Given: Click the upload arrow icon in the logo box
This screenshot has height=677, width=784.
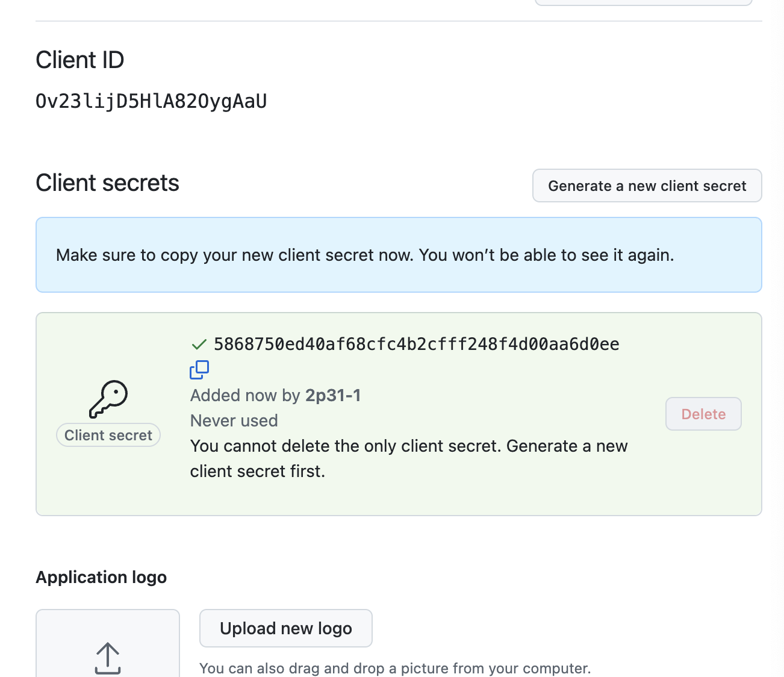Looking at the screenshot, I should (x=108, y=658).
